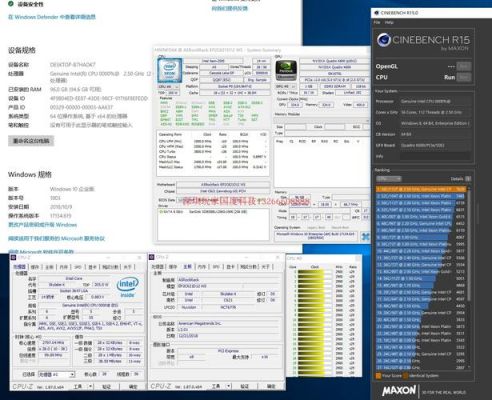Open the Ranking type dropdown in Cinebench
The image size is (492, 400).
pyautogui.click(x=389, y=179)
